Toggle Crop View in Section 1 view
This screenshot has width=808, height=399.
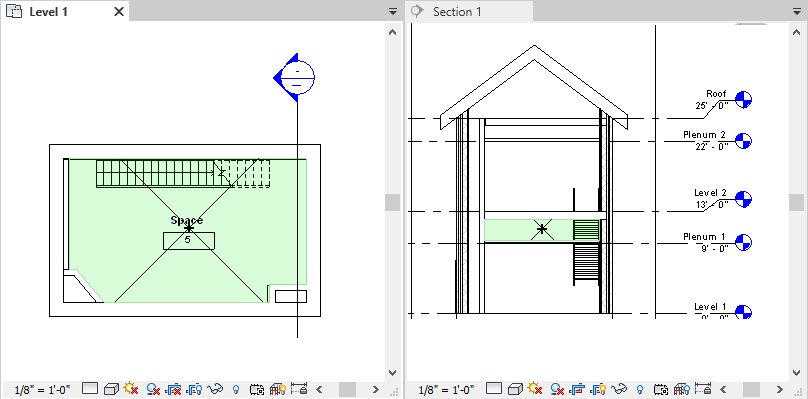578,388
